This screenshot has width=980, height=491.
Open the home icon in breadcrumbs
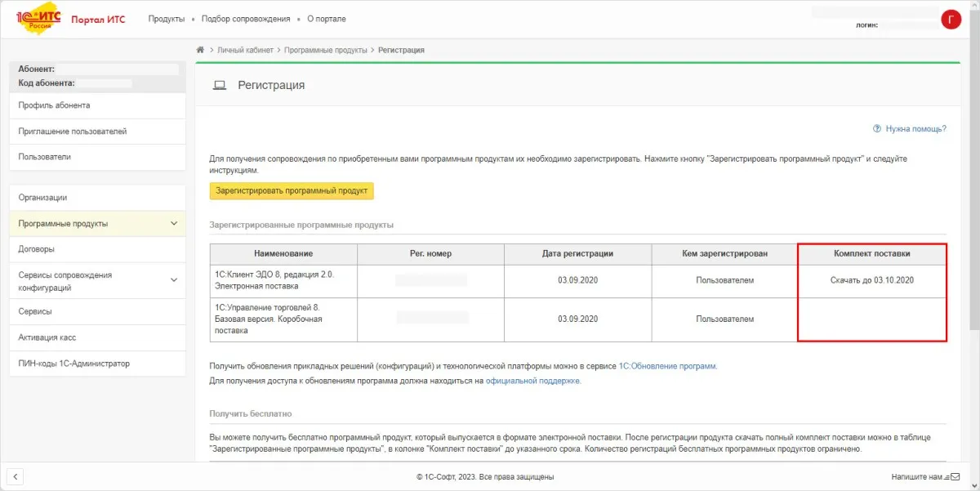pos(200,50)
